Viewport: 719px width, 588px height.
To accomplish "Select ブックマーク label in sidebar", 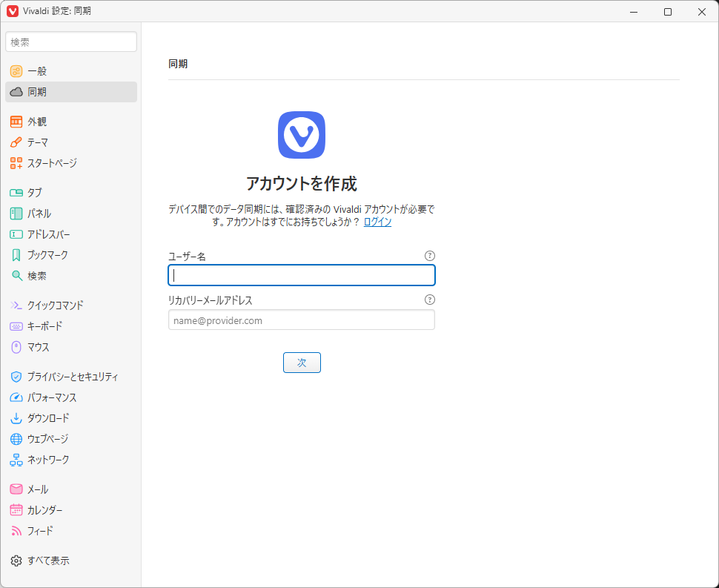I will click(x=47, y=255).
